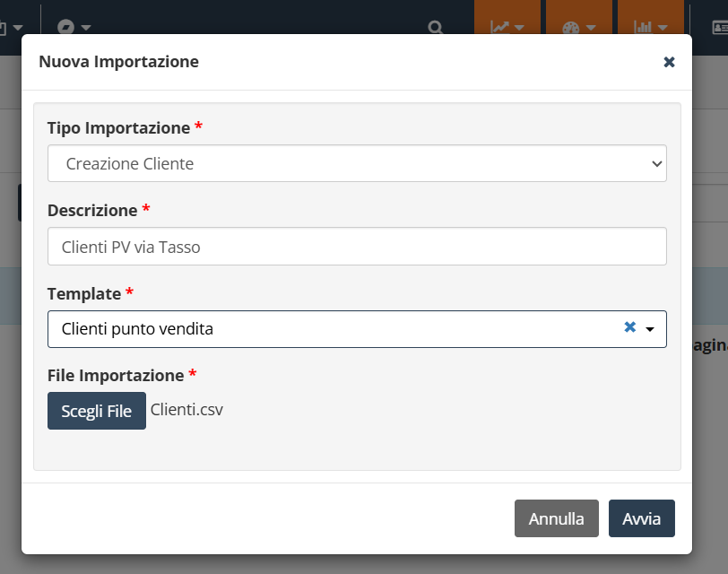Image resolution: width=728 pixels, height=574 pixels.
Task: Close the Nuova Importazione dialog
Action: click(669, 62)
